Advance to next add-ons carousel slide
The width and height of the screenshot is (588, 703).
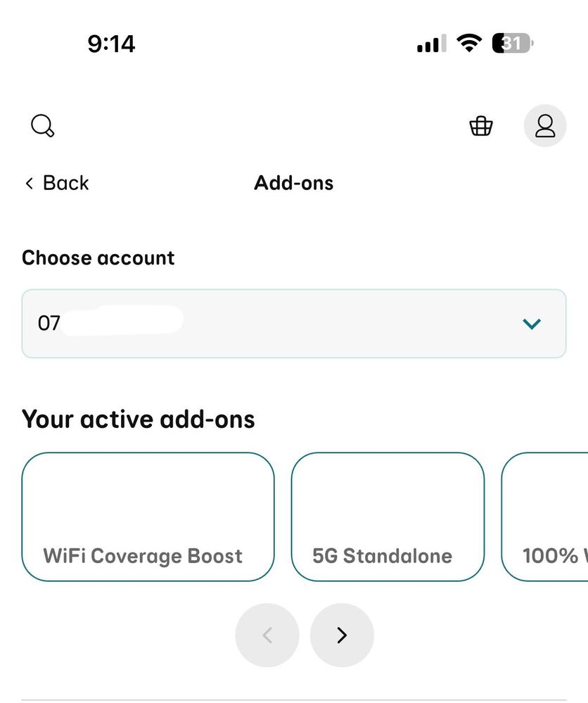click(342, 635)
